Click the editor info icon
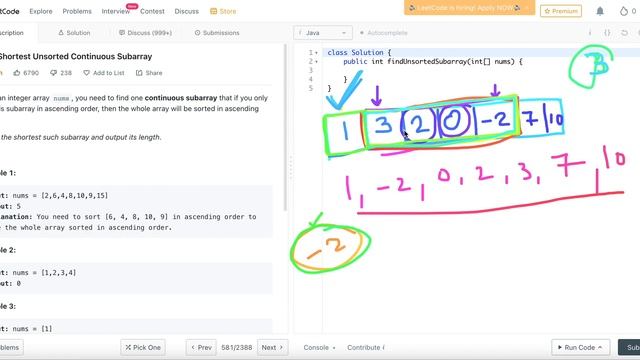640x360 pixels. pyautogui.click(x=590, y=33)
